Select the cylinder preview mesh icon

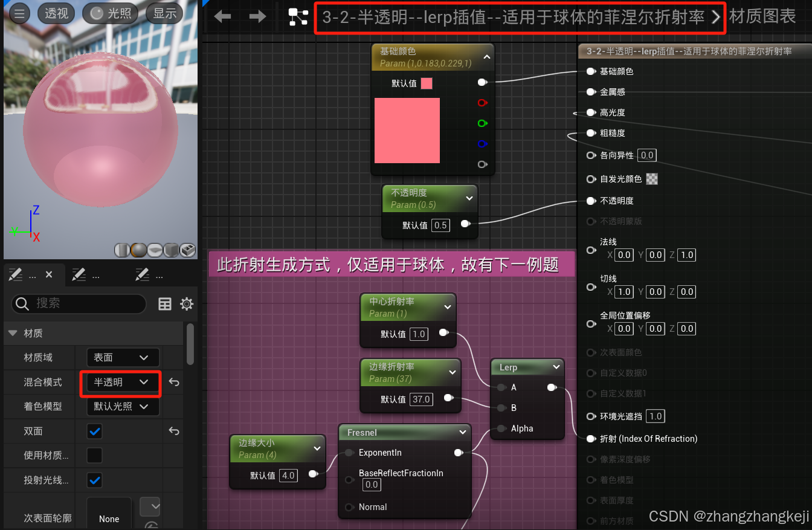click(121, 250)
